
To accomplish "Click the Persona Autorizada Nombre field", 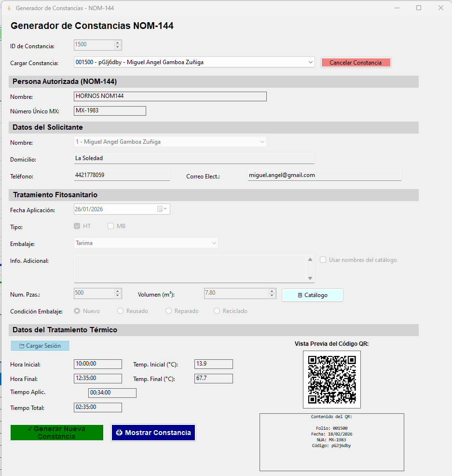I will (170, 96).
